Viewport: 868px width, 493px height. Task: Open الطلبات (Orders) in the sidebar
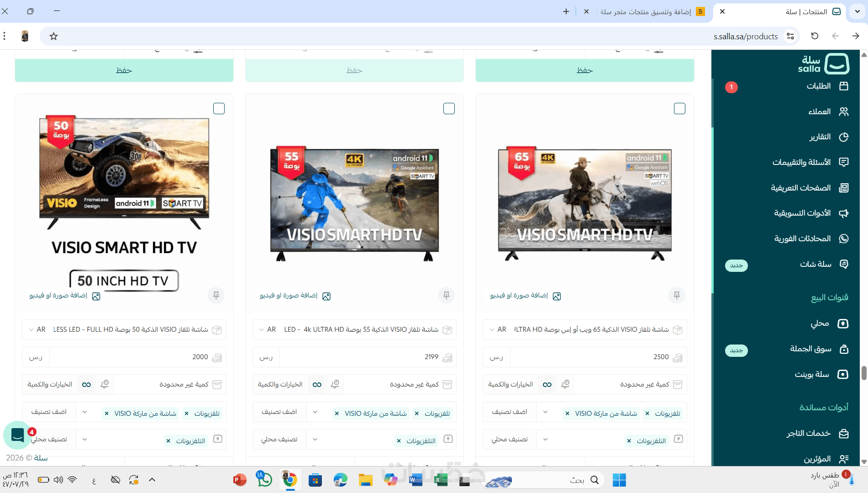pos(818,86)
